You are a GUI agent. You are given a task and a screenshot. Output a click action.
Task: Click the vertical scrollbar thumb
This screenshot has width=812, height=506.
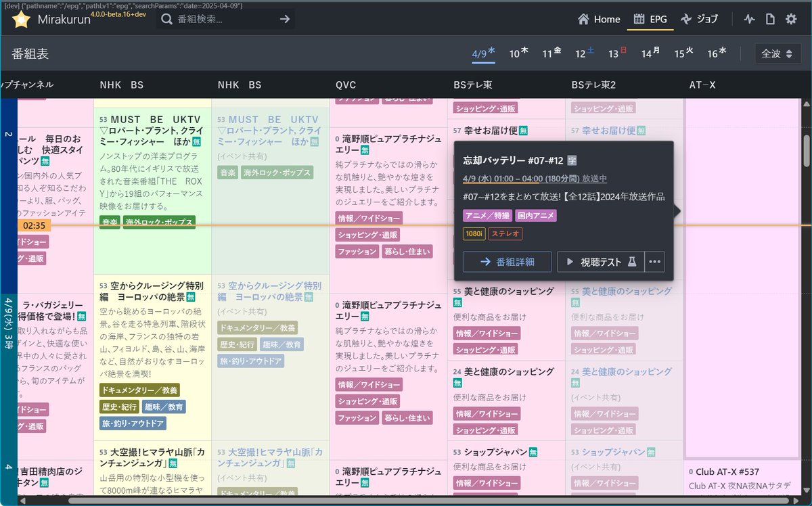(806, 150)
